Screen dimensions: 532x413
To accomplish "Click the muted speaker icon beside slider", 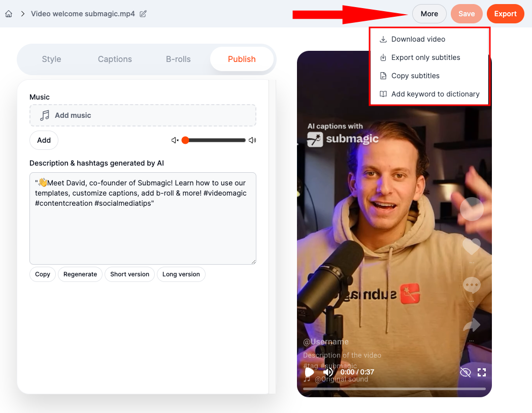I will [x=175, y=140].
